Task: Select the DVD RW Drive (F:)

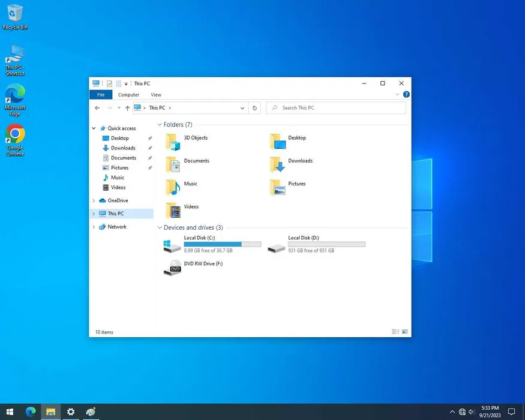Action: tap(193, 268)
